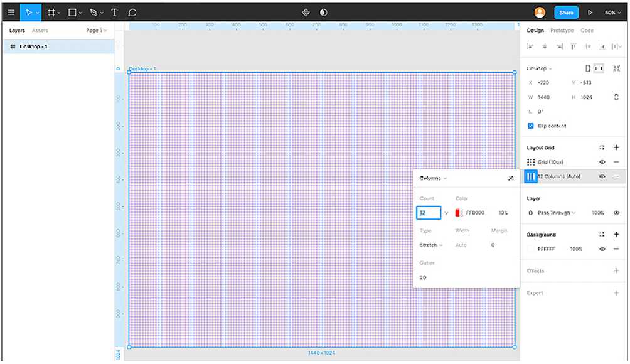Click the Count field showing 12
This screenshot has height=364, width=630.
429,213
